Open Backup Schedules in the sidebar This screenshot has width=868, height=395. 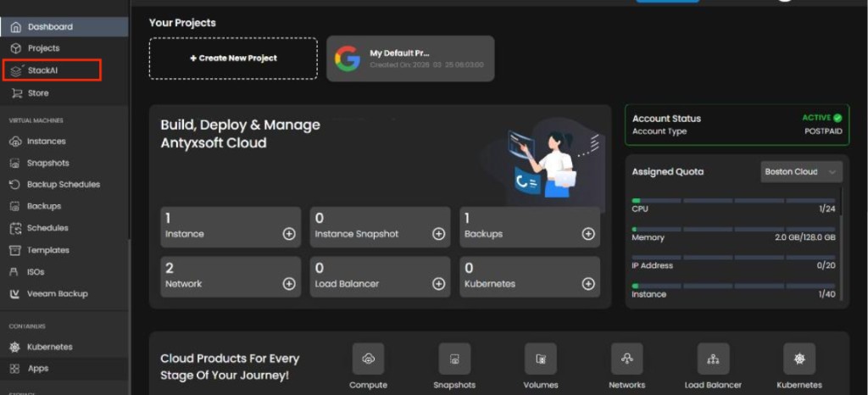click(x=64, y=184)
